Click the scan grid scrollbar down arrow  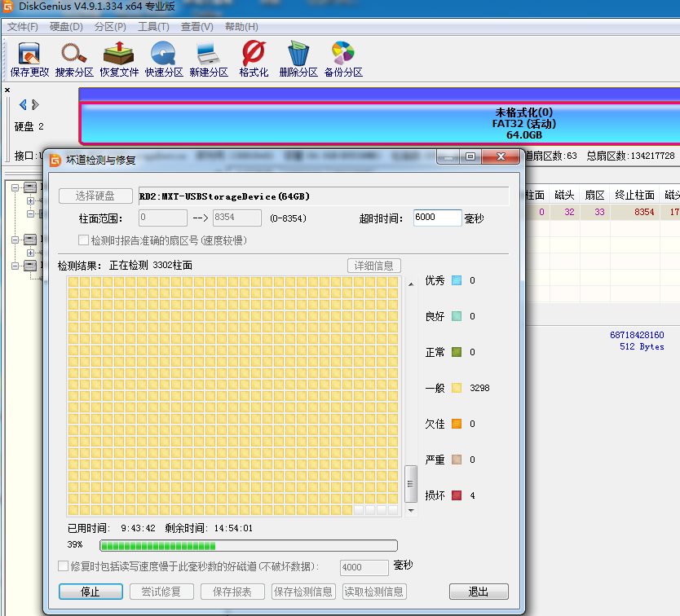(x=411, y=511)
